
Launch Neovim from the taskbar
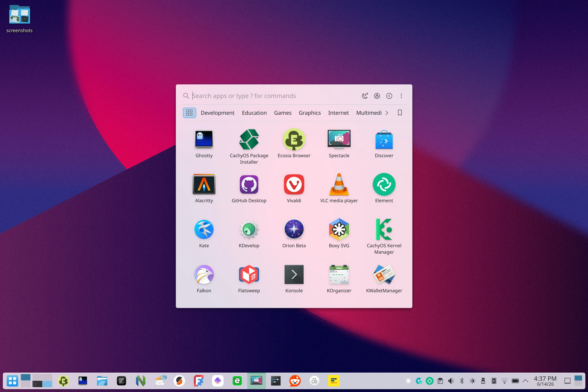click(x=141, y=381)
